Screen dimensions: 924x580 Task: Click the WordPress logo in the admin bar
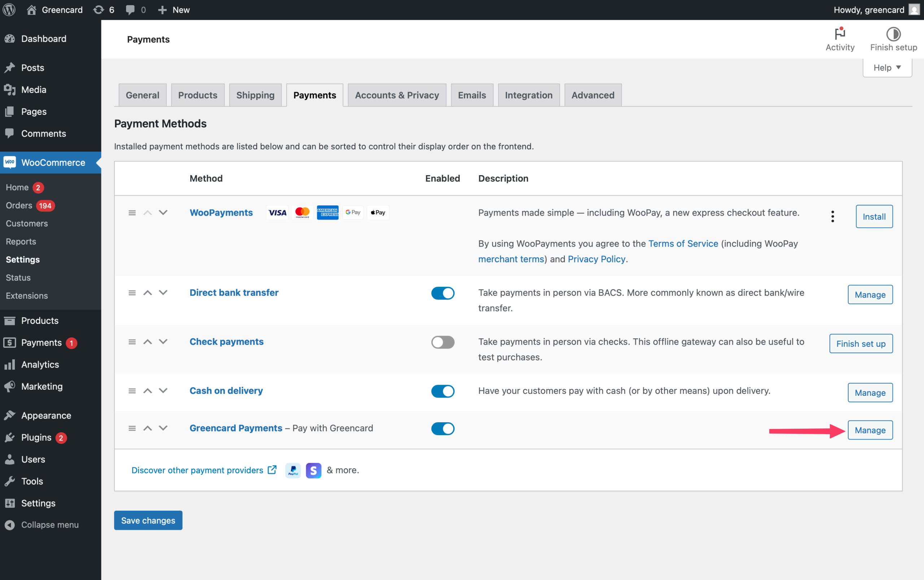[9, 10]
